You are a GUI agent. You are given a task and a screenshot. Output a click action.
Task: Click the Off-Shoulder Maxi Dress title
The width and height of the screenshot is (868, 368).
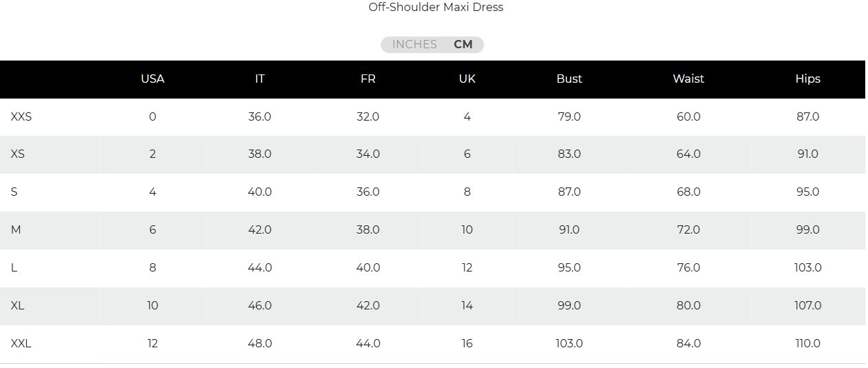[436, 8]
